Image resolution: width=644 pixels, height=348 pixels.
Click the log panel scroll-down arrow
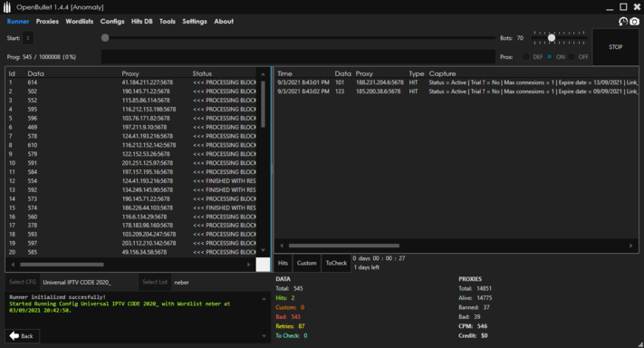coord(264,336)
